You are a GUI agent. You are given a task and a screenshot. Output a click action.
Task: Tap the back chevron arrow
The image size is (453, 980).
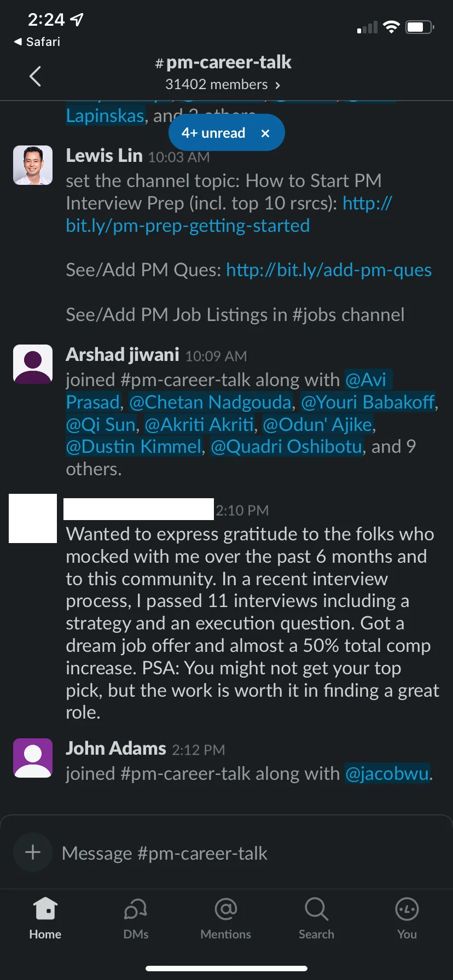pyautogui.click(x=36, y=76)
